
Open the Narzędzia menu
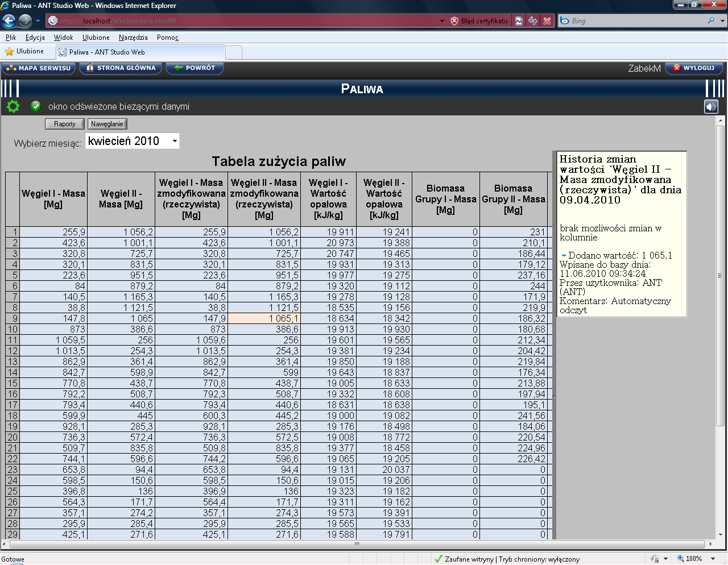point(133,38)
